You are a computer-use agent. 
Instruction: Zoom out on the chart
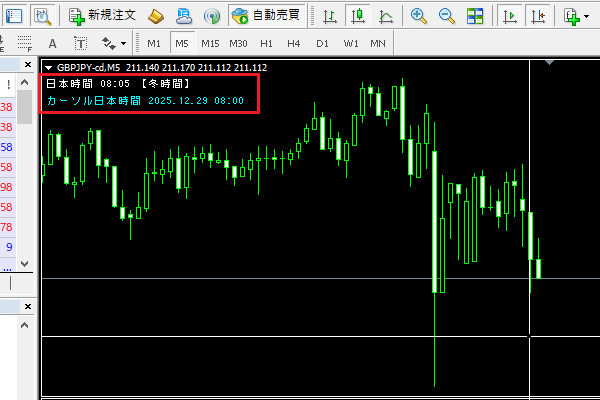446,16
